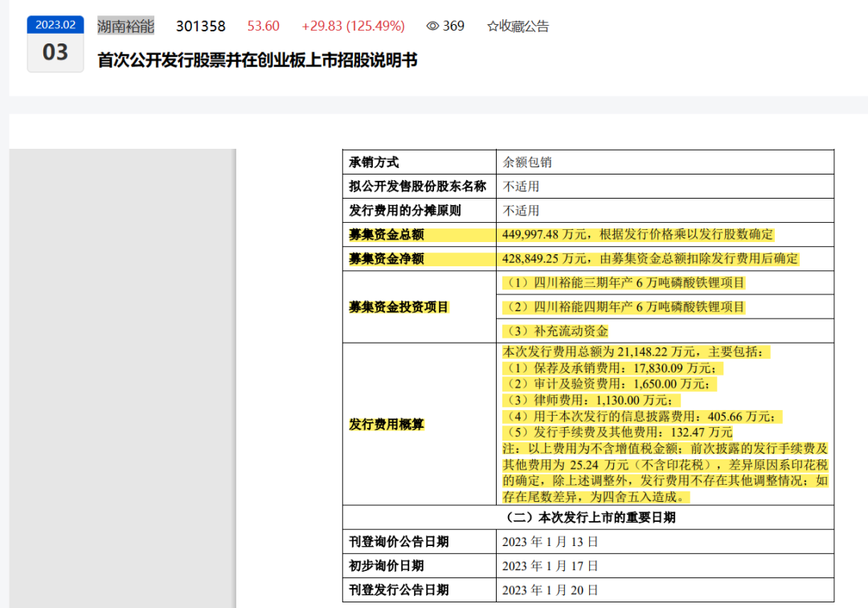The height and width of the screenshot is (608, 868).
Task: Click the 募集资金投资项目 label
Action: tap(399, 306)
